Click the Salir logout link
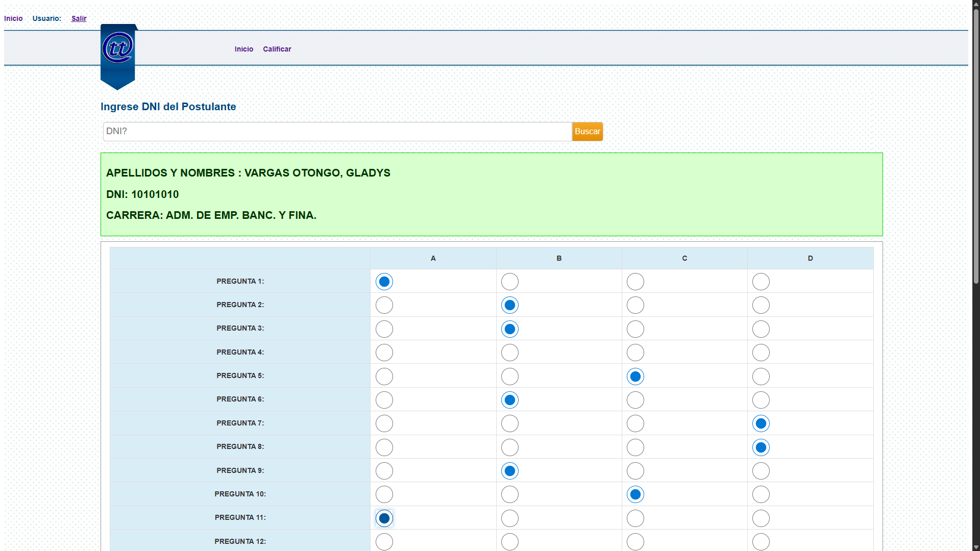The height and width of the screenshot is (551, 980). tap(79, 18)
